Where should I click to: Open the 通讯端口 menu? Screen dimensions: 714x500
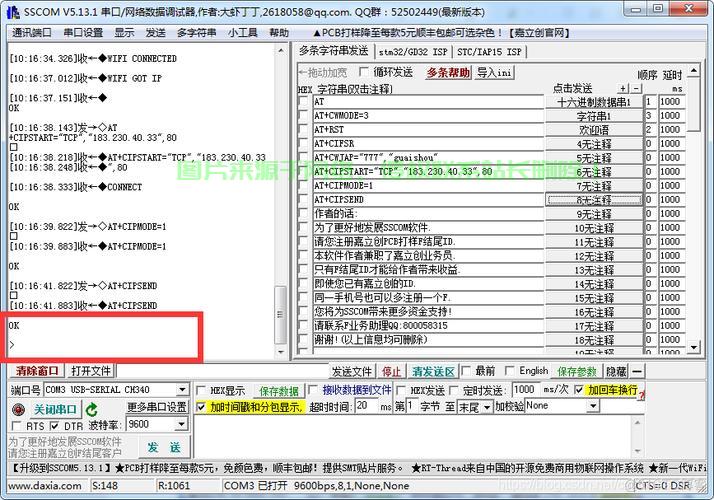coord(31,33)
